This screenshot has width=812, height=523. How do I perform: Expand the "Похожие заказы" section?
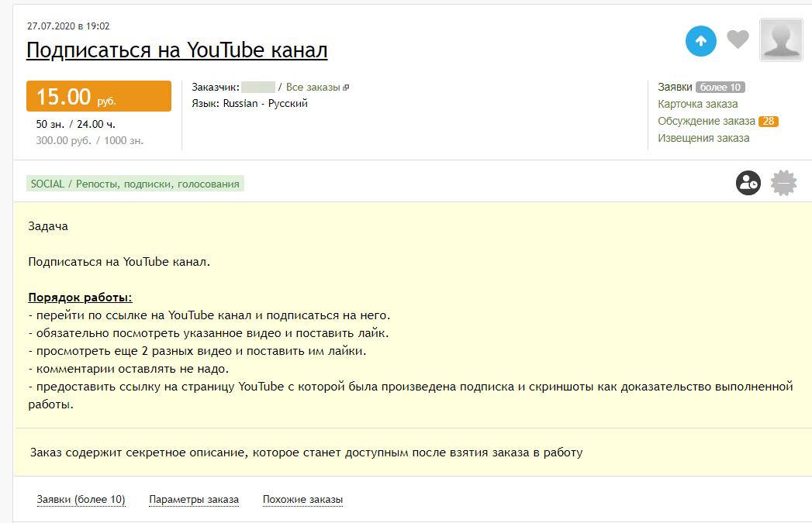click(x=302, y=500)
